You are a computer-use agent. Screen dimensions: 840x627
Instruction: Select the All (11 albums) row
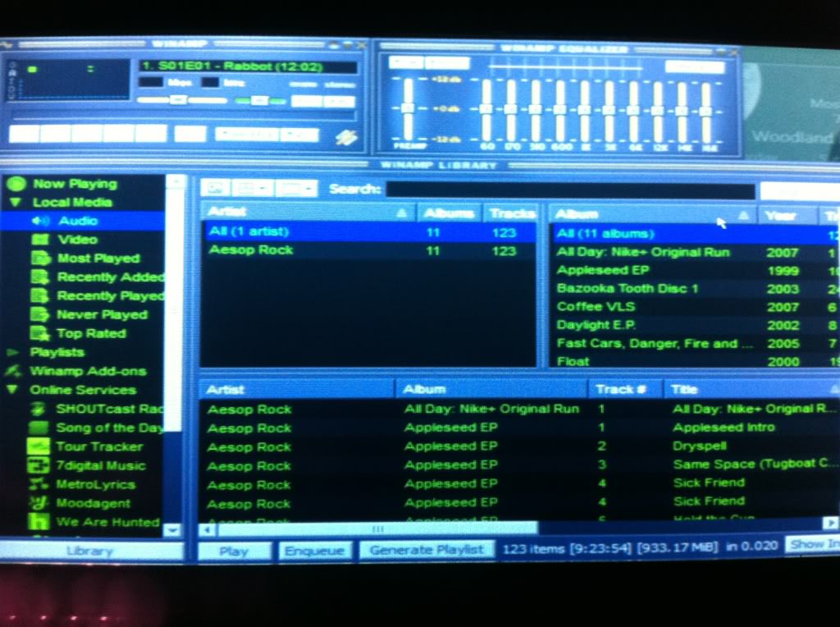click(x=696, y=234)
